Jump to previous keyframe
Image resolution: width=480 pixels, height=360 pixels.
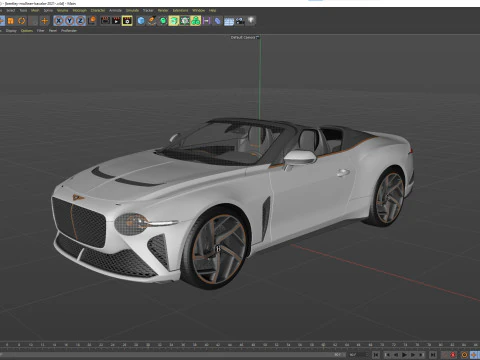tap(388, 355)
